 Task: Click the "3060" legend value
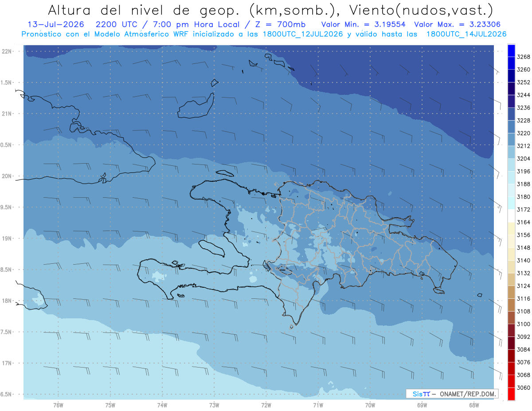(x=524, y=388)
